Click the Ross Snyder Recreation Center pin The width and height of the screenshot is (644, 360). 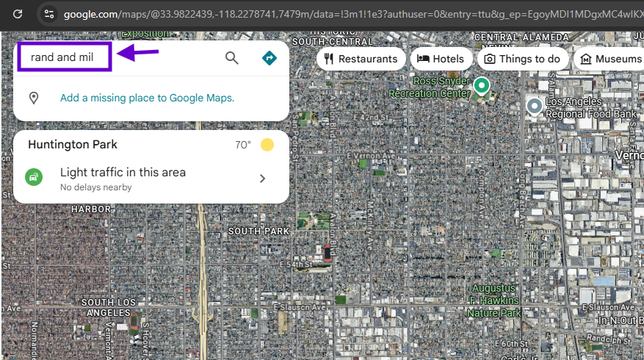pyautogui.click(x=482, y=86)
